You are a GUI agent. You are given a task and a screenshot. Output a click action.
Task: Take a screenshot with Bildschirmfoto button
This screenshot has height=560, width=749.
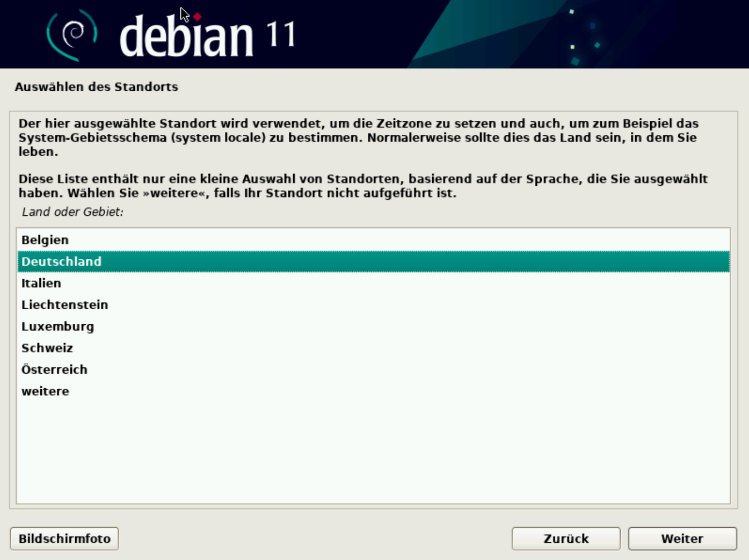click(64, 539)
